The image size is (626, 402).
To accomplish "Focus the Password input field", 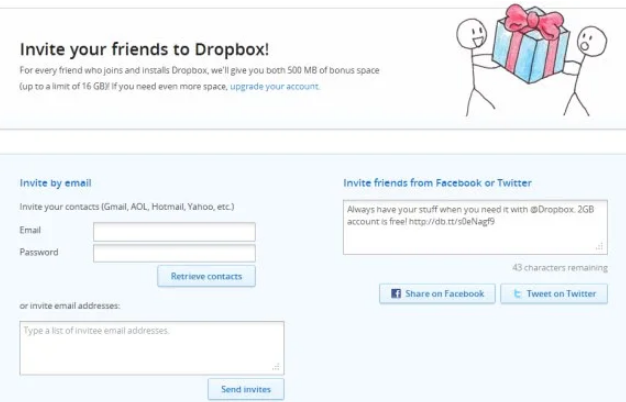I will coord(174,253).
